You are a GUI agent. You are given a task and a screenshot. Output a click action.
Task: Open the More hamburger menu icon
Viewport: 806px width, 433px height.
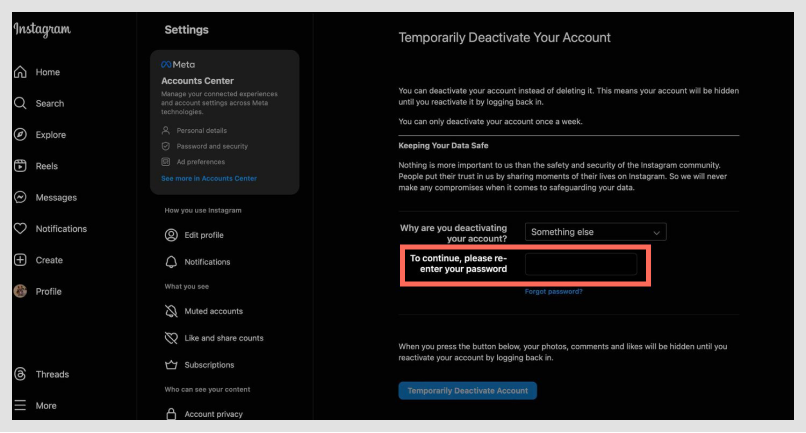point(20,405)
